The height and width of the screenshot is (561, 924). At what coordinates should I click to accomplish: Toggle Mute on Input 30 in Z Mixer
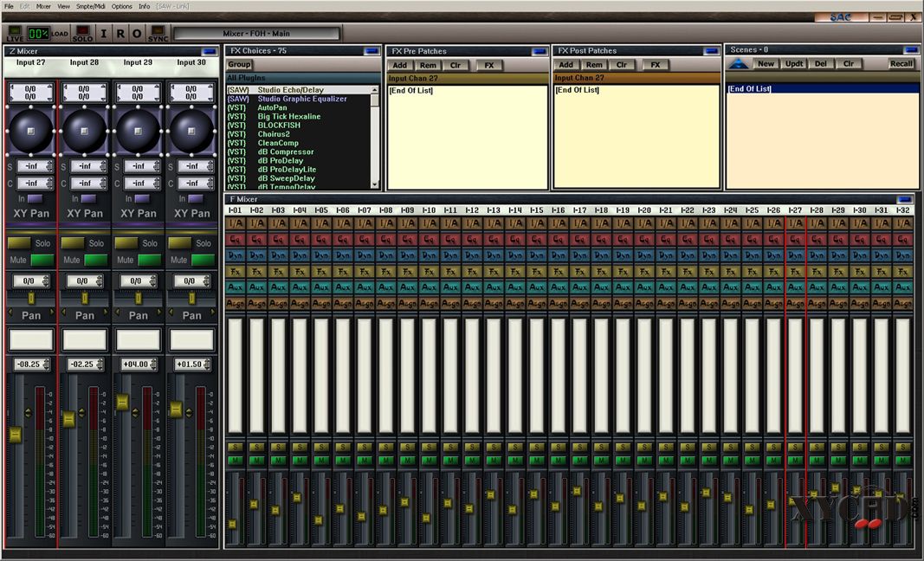pyautogui.click(x=203, y=260)
